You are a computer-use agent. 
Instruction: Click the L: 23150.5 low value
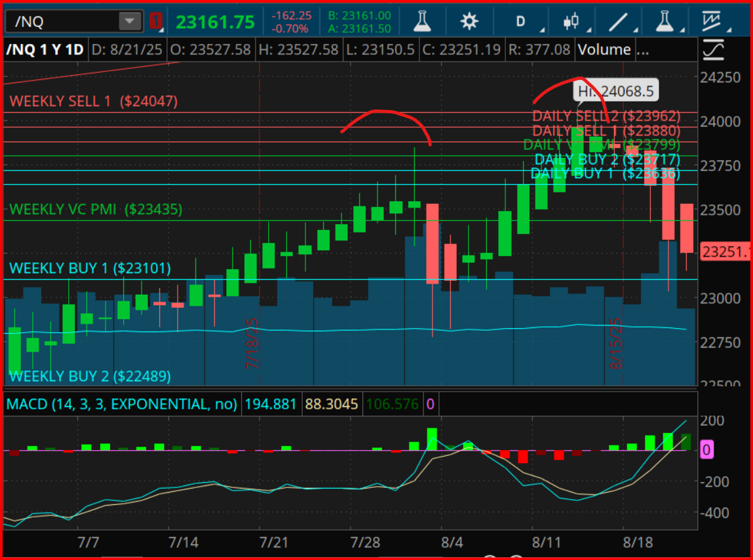tap(380, 49)
